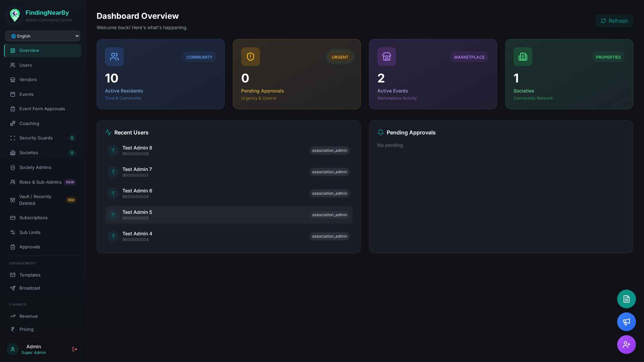Open Revenue under Finance
The height and width of the screenshot is (362, 644).
click(29, 316)
